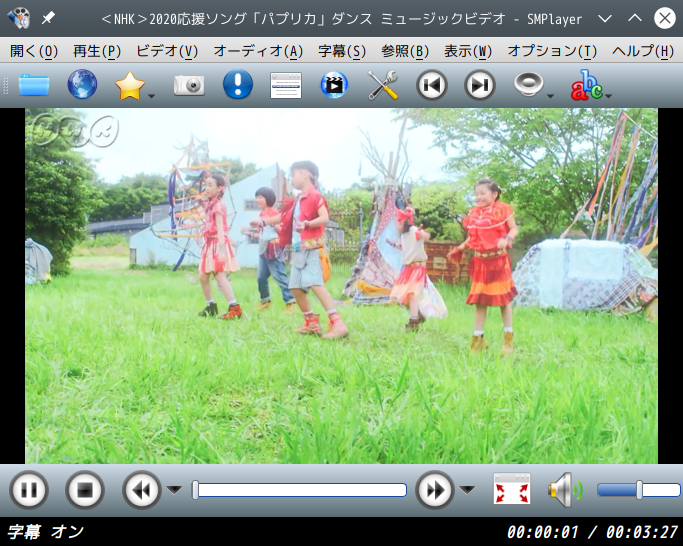Open the 参照(B) menu
The image size is (683, 546).
pyautogui.click(x=405, y=51)
